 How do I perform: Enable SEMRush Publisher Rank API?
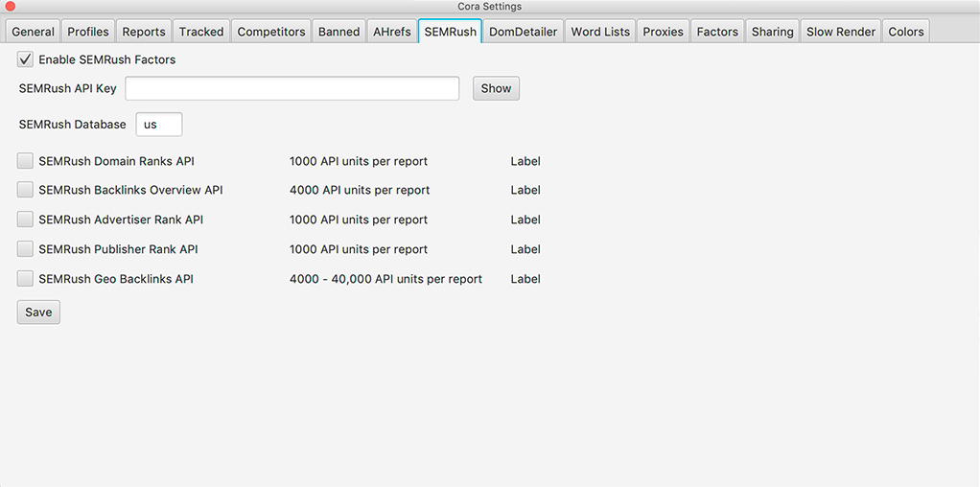click(x=25, y=249)
